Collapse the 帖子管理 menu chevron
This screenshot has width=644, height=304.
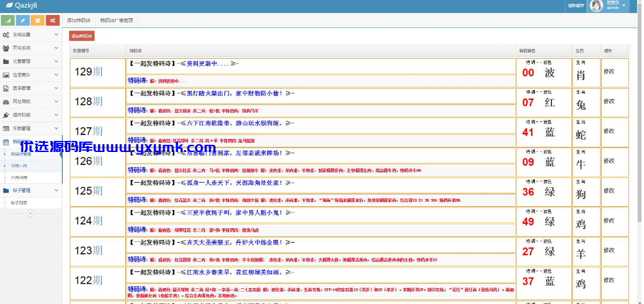tap(56, 190)
